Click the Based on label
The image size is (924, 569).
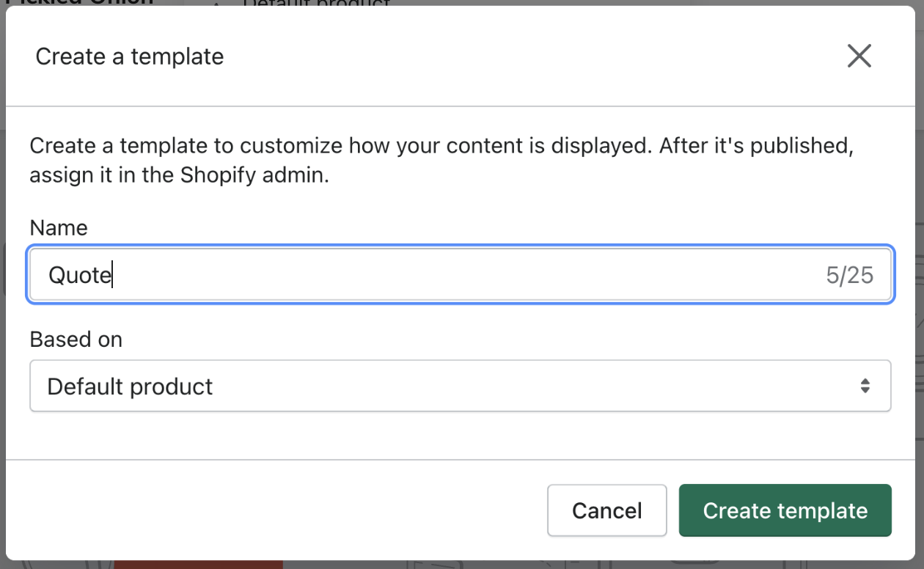(x=76, y=339)
